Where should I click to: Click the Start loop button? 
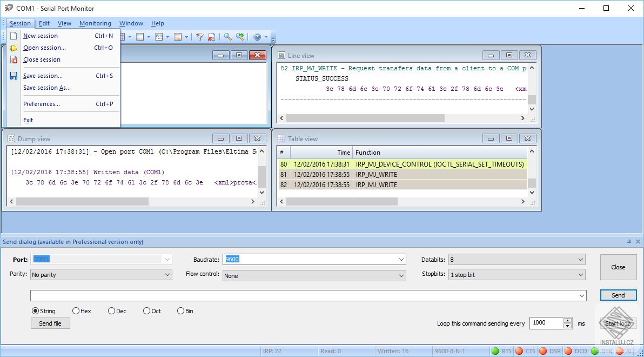click(x=618, y=323)
